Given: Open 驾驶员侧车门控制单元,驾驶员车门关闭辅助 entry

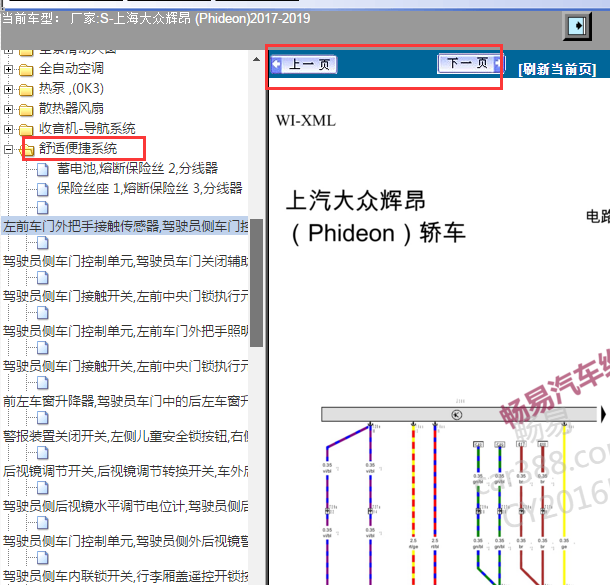Looking at the screenshot, I should coord(125,261).
